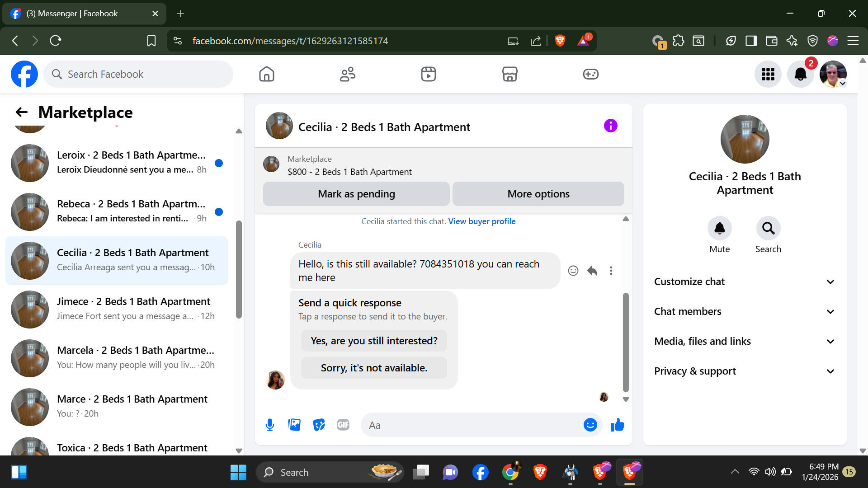The width and height of the screenshot is (868, 488).
Task: Open the Friends tab in top navigation
Action: [347, 74]
